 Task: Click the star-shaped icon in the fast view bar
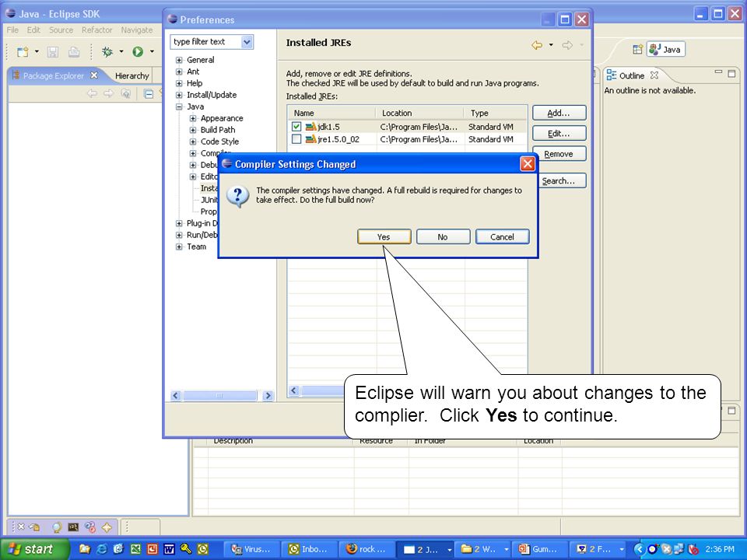(x=107, y=527)
